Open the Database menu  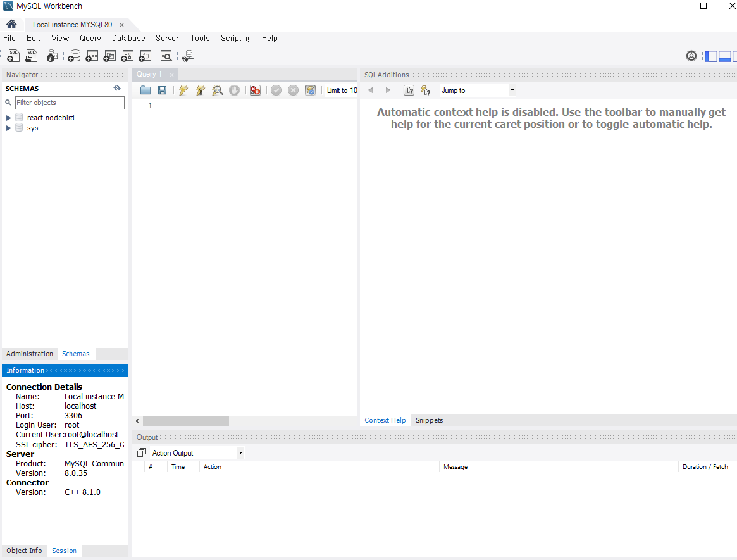[128, 39]
